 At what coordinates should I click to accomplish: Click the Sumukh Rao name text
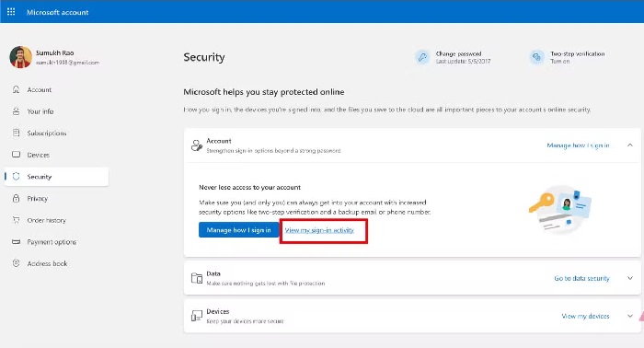tap(54, 53)
